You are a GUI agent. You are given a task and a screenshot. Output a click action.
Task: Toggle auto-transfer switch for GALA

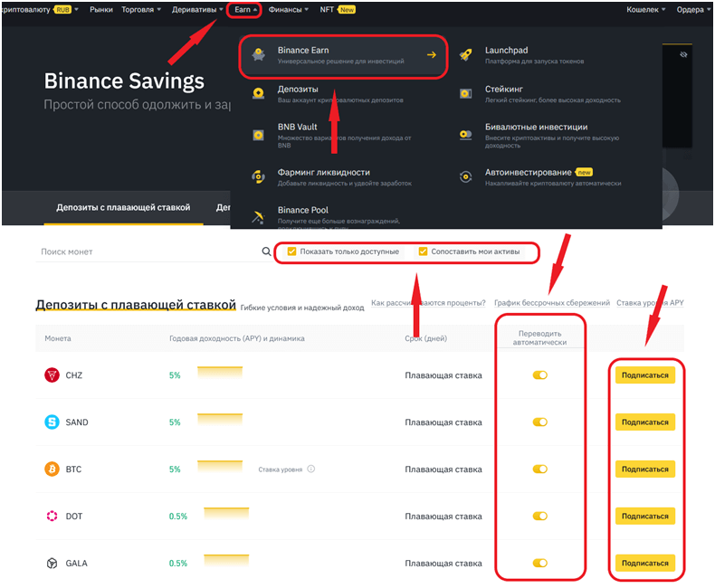(540, 564)
